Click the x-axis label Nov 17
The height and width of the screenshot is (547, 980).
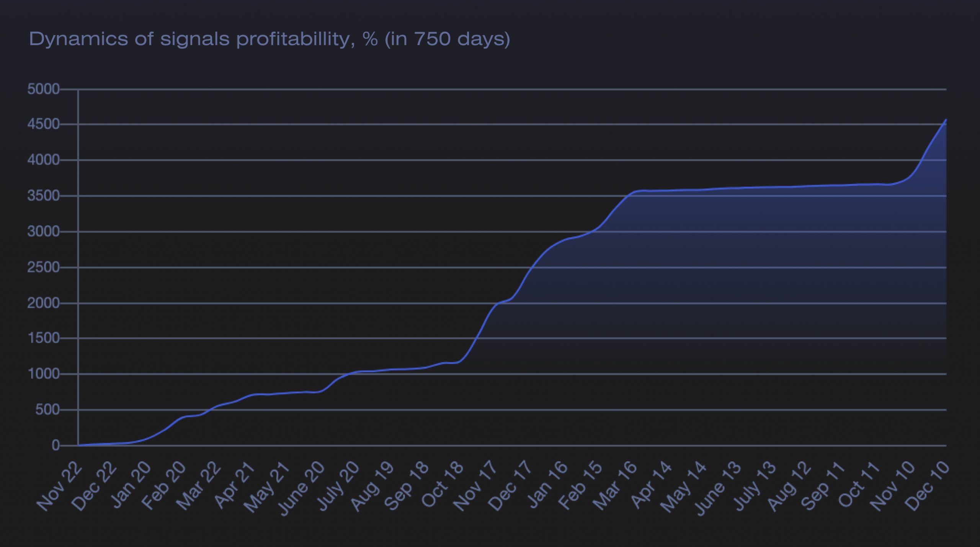point(475,486)
